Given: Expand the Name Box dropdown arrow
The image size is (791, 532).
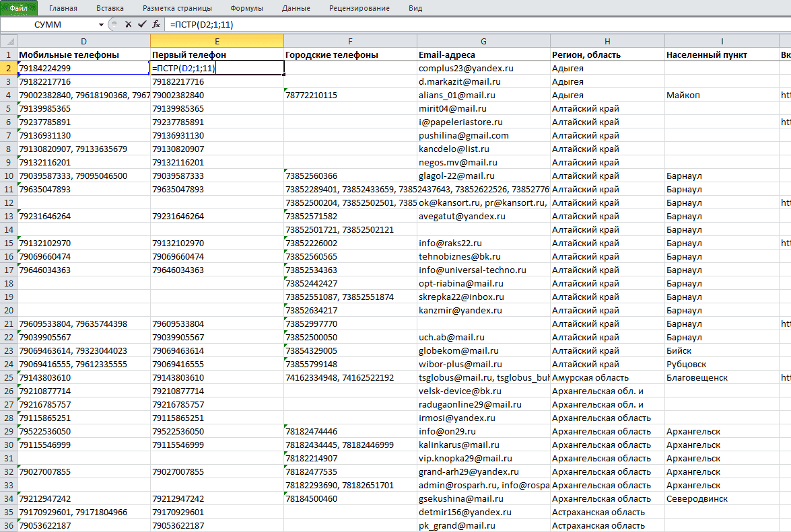Looking at the screenshot, I should (x=101, y=24).
